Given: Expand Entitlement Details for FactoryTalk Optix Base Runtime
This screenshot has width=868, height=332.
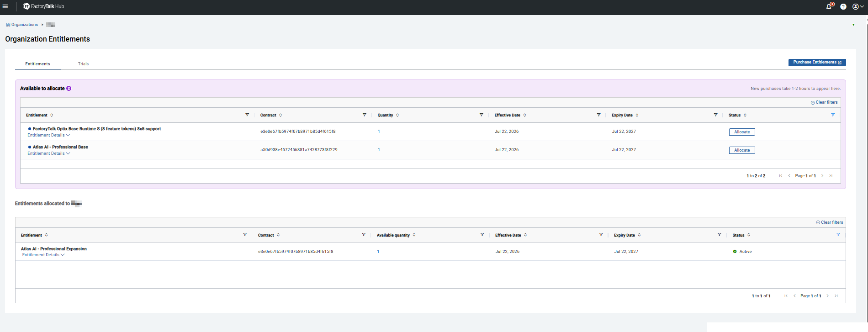Looking at the screenshot, I should [x=48, y=135].
